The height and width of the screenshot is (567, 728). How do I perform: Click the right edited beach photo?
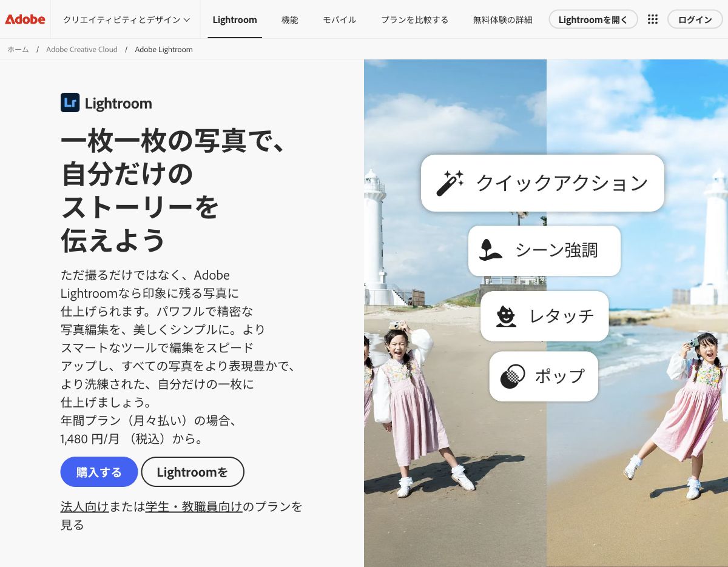tap(637, 313)
